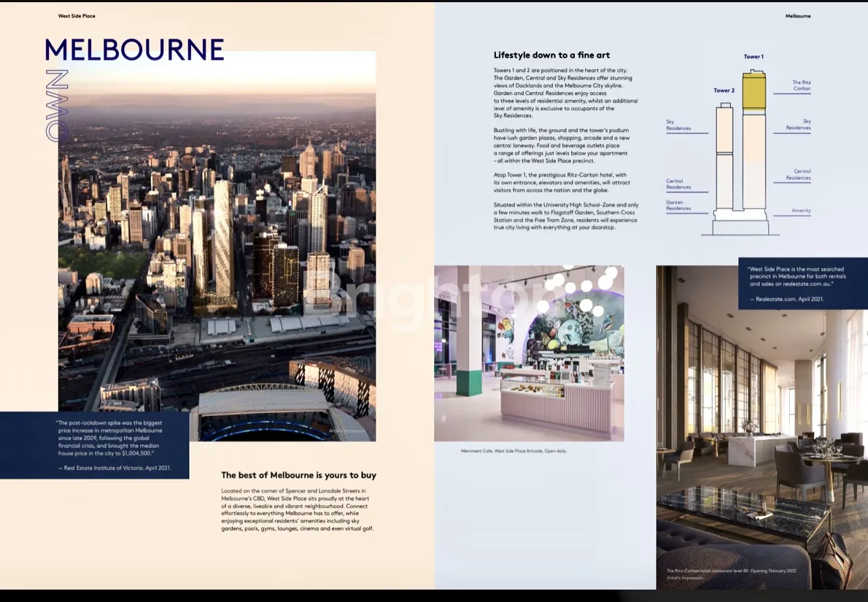
Task: Select the 'Lifestyle down to a fine art' heading
Action: click(551, 55)
